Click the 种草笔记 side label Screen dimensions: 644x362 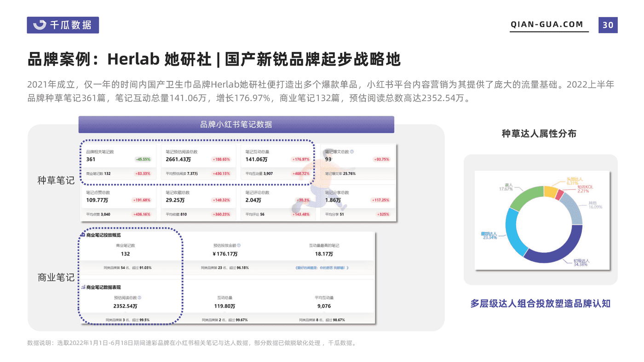(56, 181)
